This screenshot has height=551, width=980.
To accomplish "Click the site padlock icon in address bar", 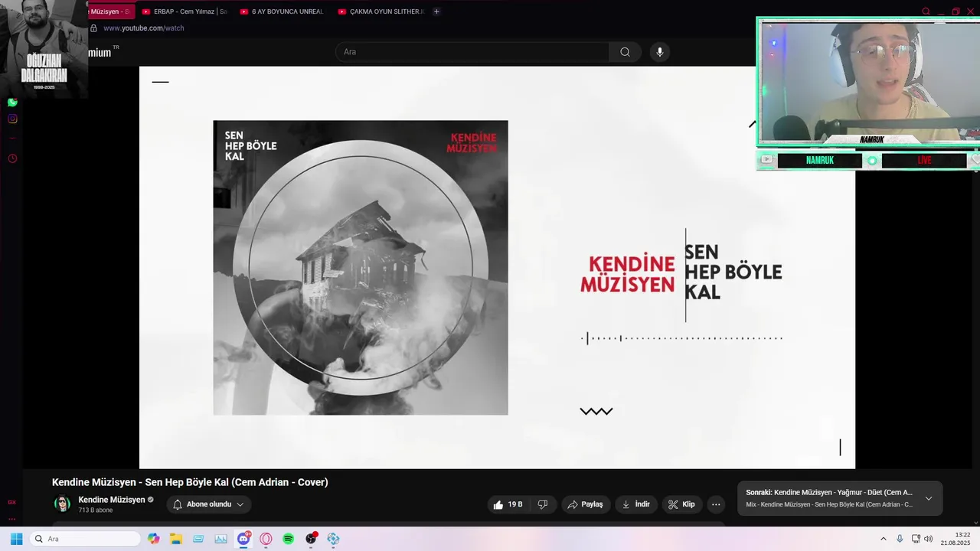I will pyautogui.click(x=93, y=28).
